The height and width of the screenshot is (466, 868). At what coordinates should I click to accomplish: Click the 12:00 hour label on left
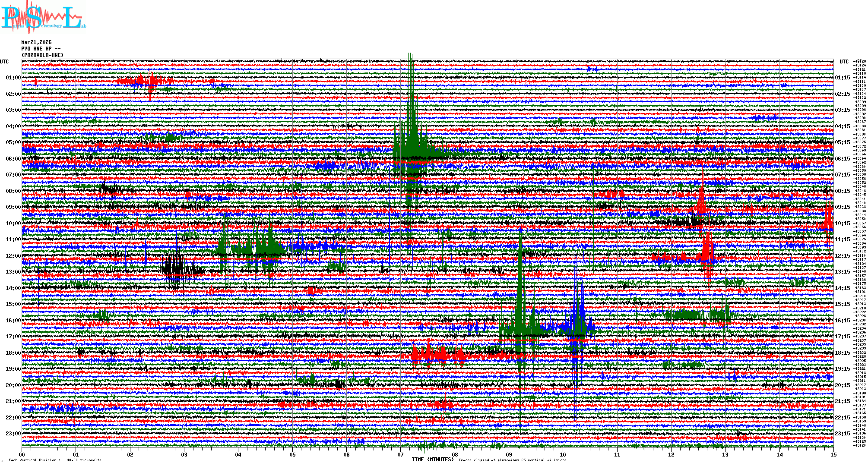pyautogui.click(x=13, y=256)
